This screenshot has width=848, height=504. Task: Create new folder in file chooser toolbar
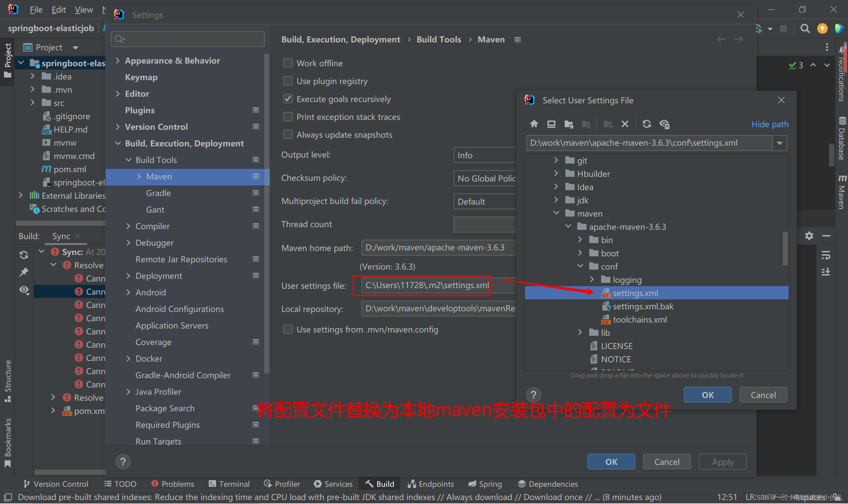click(x=608, y=124)
